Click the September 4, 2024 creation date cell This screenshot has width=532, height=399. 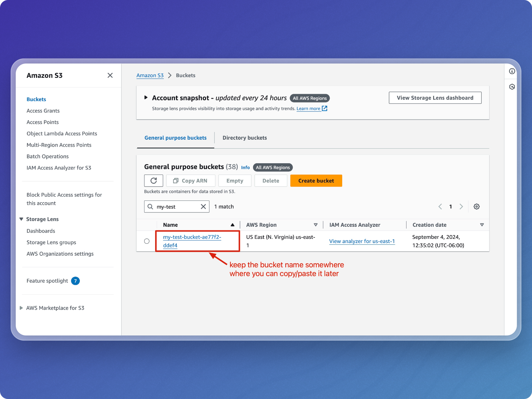point(438,241)
